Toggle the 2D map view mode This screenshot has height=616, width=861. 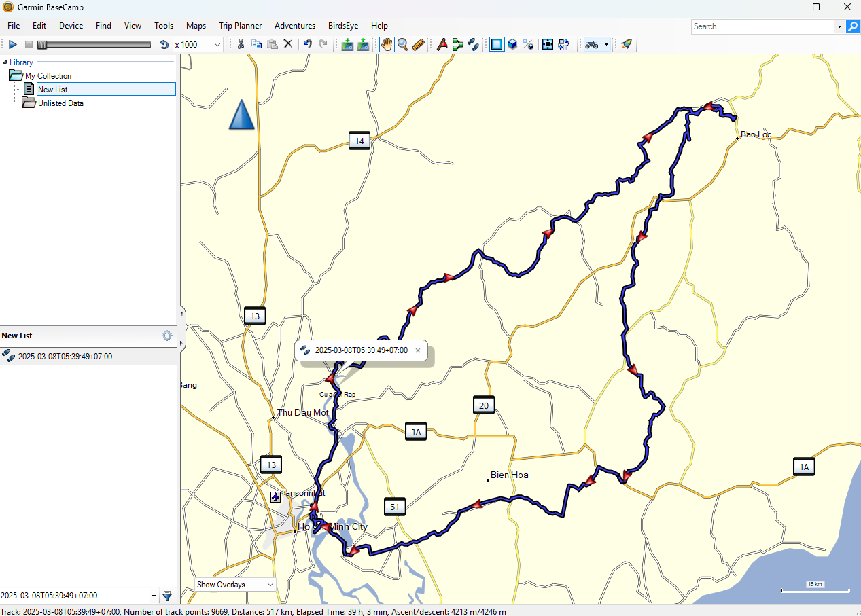[497, 44]
